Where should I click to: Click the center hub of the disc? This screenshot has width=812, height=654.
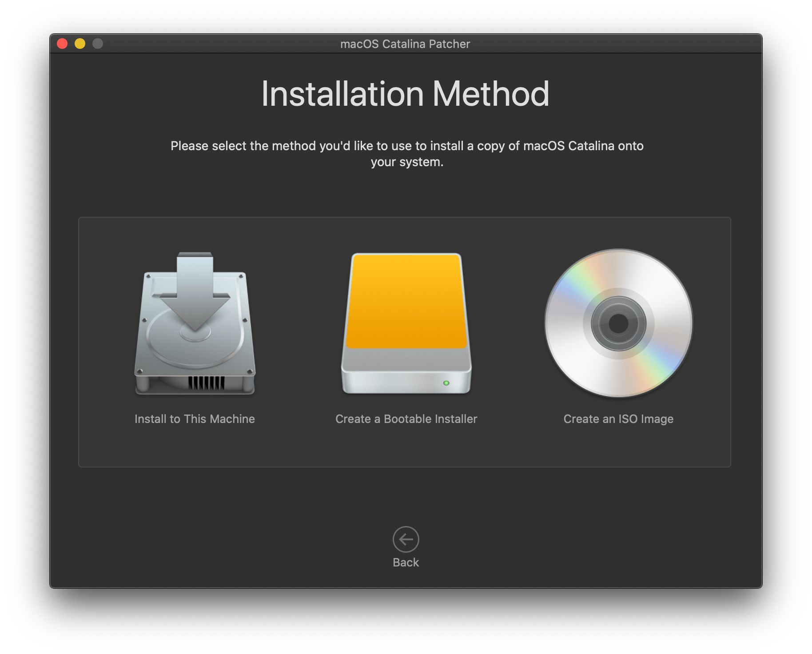[x=618, y=323]
